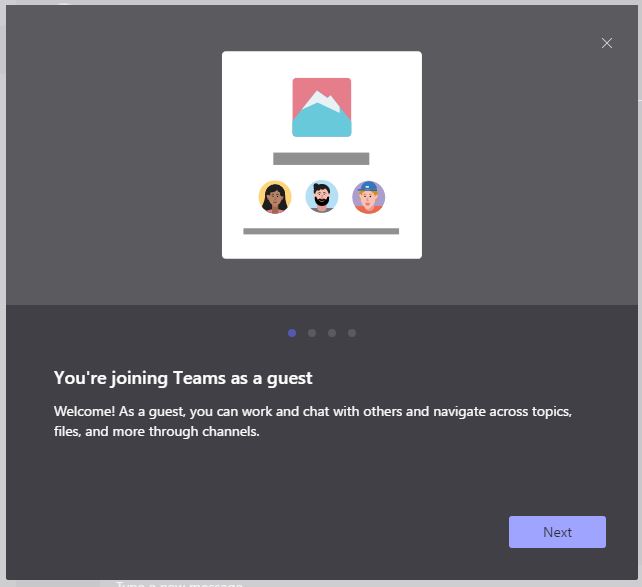
Task: Click the long gray line below avatars
Action: click(x=321, y=231)
